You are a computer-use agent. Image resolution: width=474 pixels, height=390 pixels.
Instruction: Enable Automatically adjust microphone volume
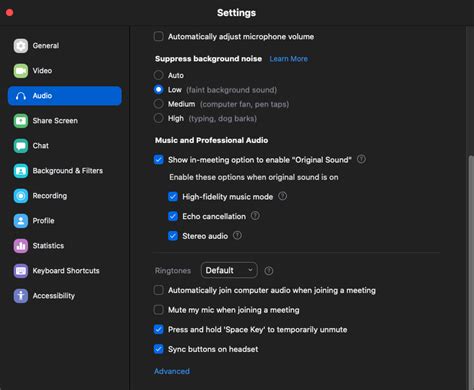159,36
